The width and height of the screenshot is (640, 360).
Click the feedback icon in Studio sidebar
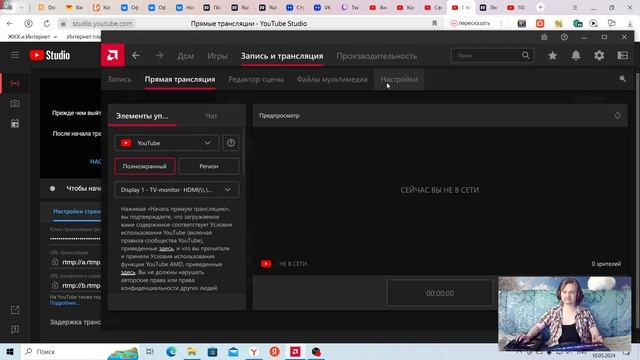[15, 329]
